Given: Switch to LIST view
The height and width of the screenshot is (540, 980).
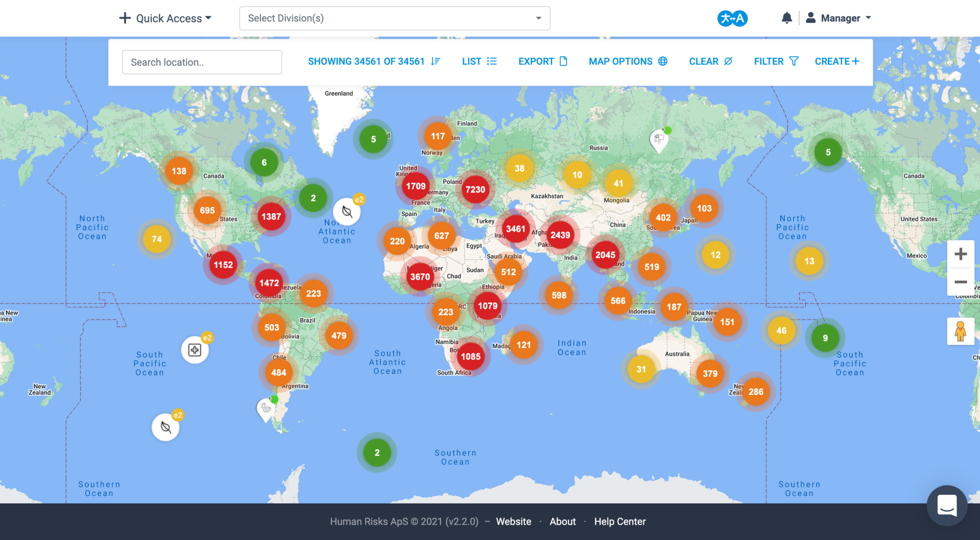Looking at the screenshot, I should point(479,61).
